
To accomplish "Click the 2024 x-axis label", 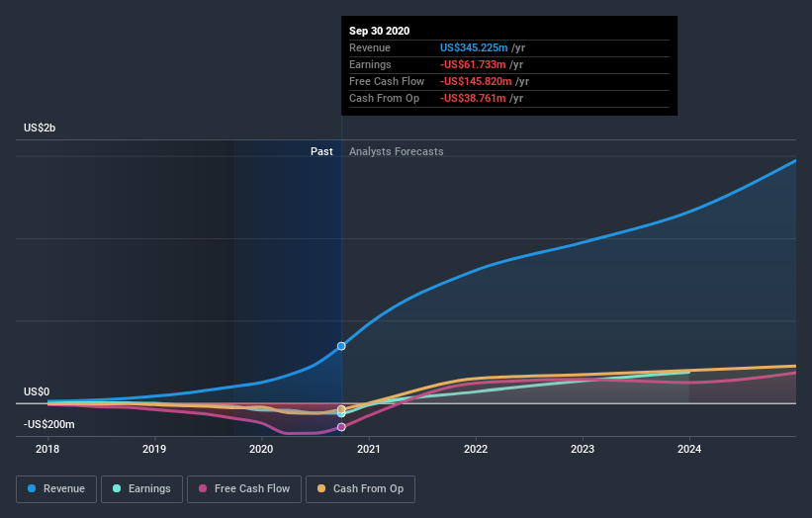I will tap(689, 449).
